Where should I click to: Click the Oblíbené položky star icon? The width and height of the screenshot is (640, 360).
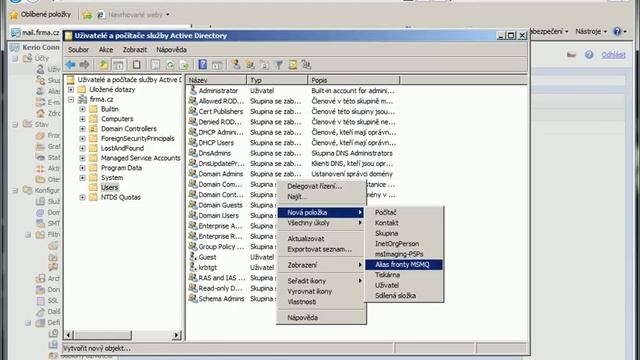coord(14,15)
